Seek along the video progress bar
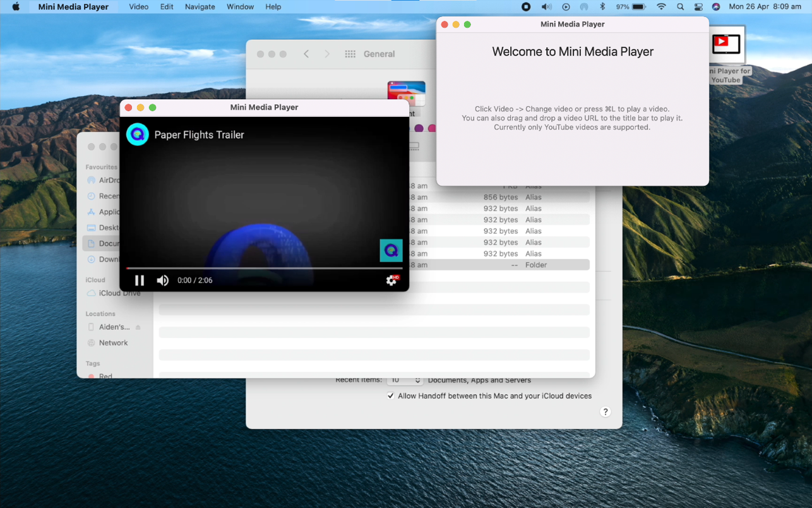812x508 pixels. (x=264, y=269)
